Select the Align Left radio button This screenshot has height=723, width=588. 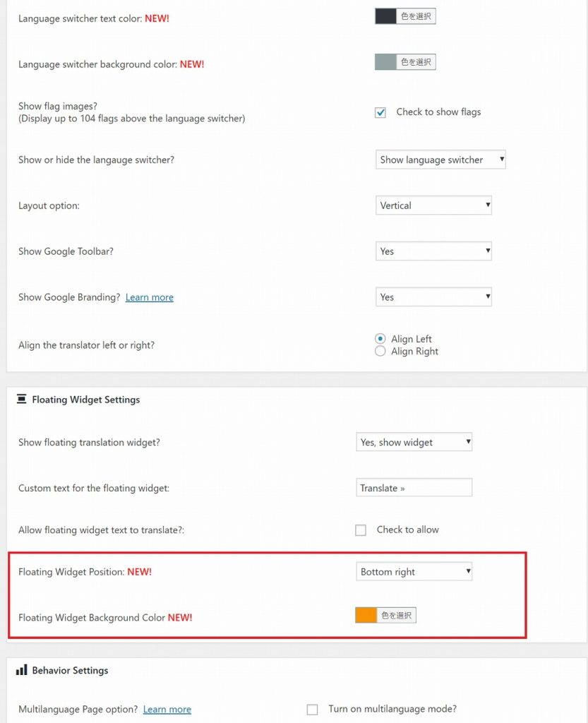(x=380, y=339)
